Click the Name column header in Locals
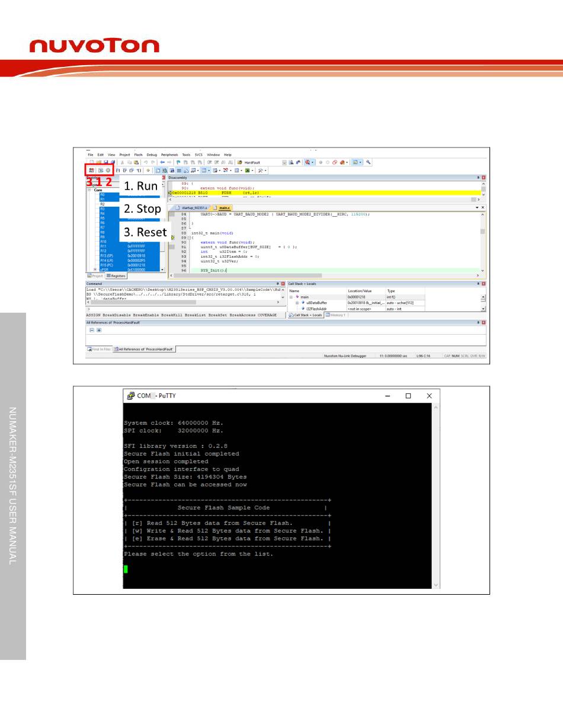This screenshot has height=728, width=563. [317, 291]
